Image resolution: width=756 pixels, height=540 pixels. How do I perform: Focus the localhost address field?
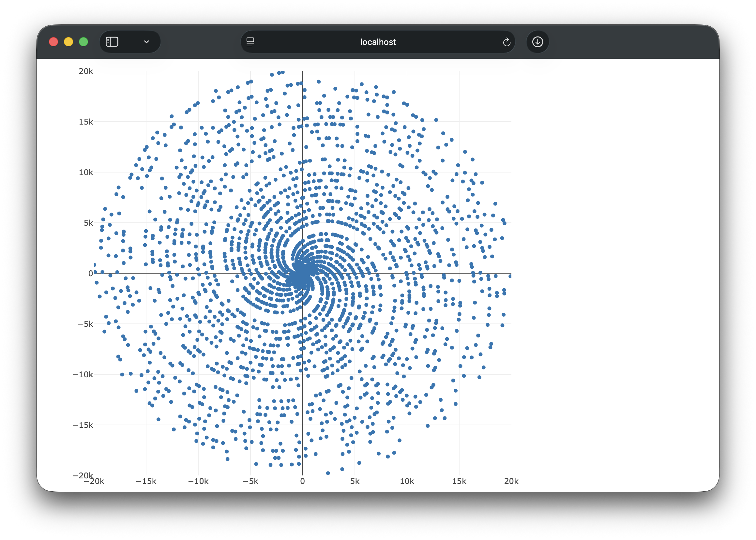coord(378,42)
